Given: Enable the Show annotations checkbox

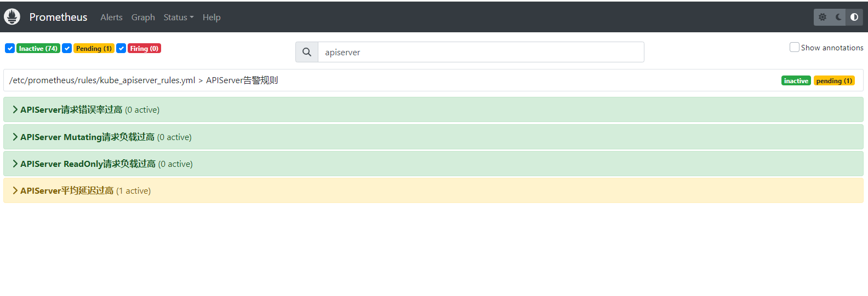Looking at the screenshot, I should (794, 48).
